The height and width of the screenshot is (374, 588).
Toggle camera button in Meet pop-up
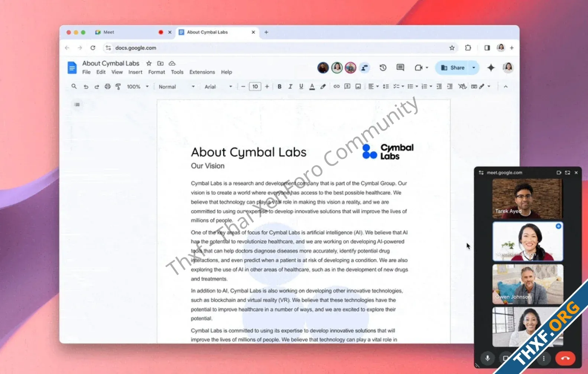(505, 358)
